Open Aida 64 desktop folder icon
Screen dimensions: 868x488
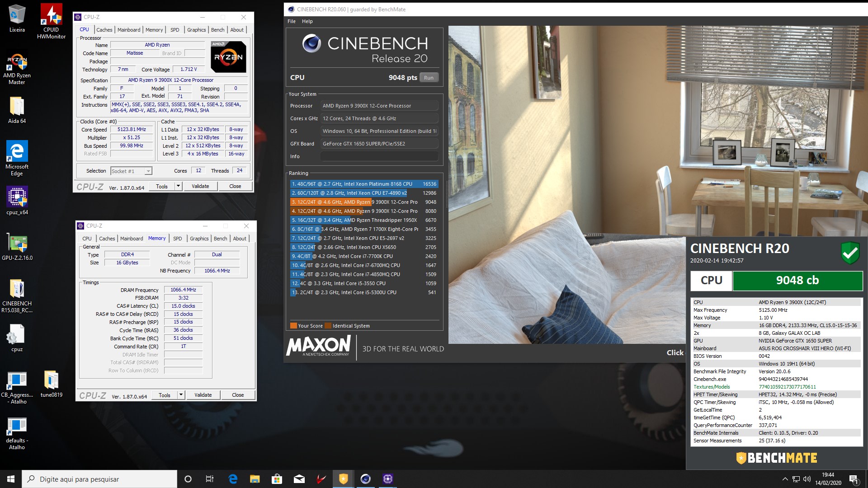click(x=17, y=110)
